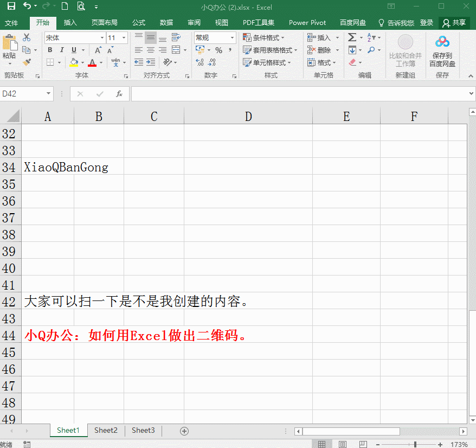Click the zoom slider handle

[x=415, y=444]
